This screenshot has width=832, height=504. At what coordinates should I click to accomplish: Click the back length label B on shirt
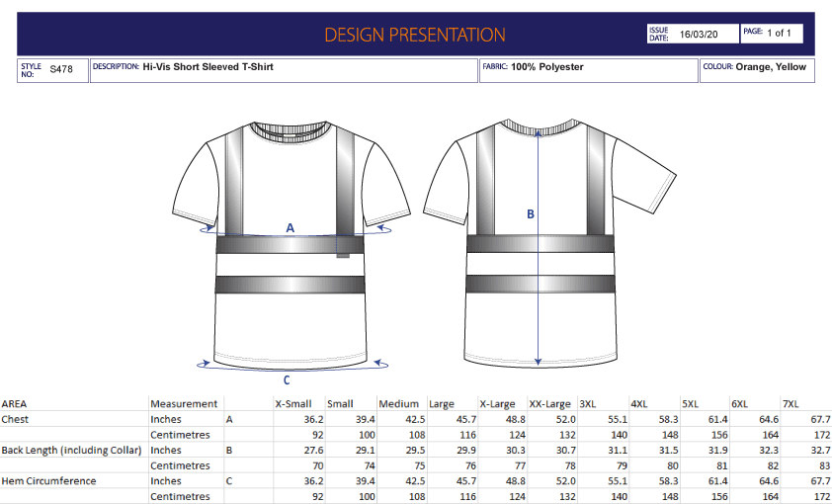tap(530, 214)
